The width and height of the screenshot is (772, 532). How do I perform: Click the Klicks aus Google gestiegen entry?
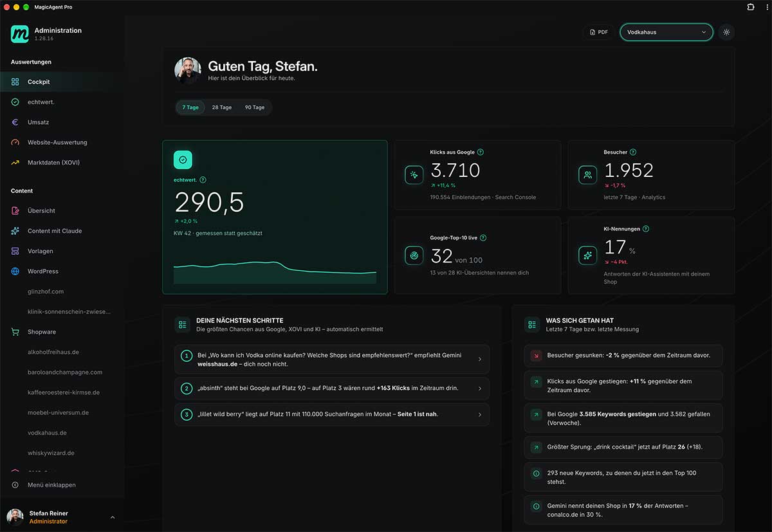point(623,385)
